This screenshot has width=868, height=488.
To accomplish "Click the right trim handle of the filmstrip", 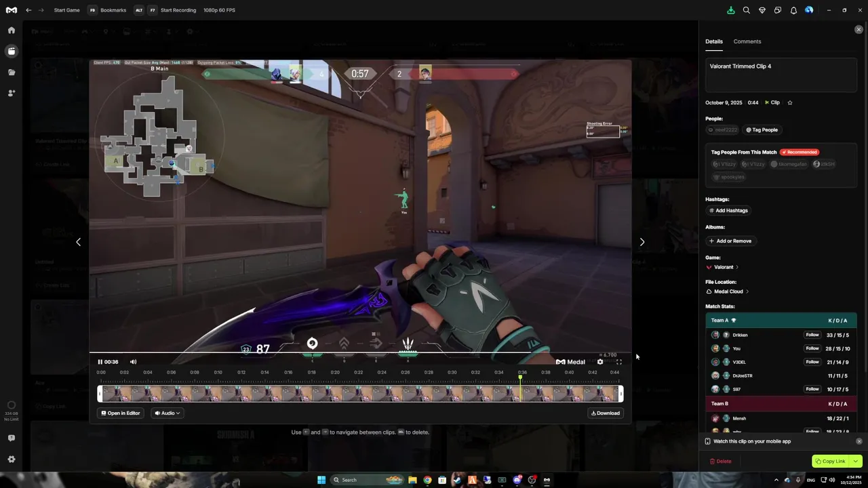I will pos(621,393).
